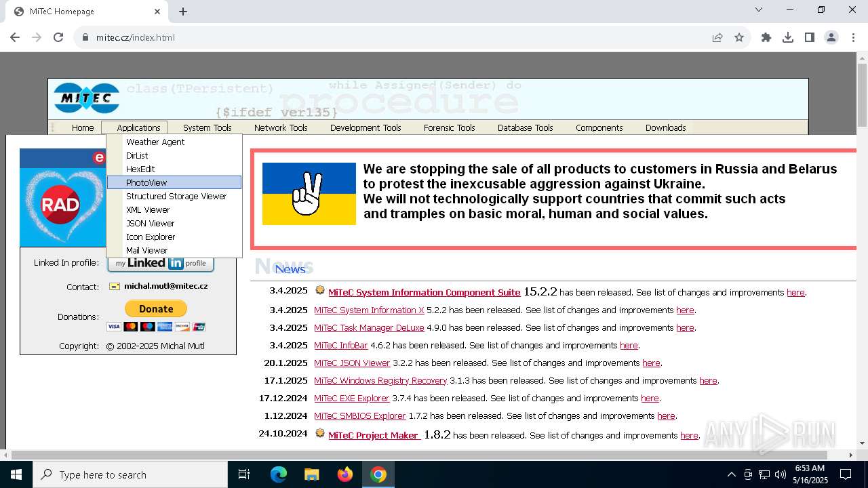
Task: Click the volume speaker tray icon
Action: click(x=781, y=474)
